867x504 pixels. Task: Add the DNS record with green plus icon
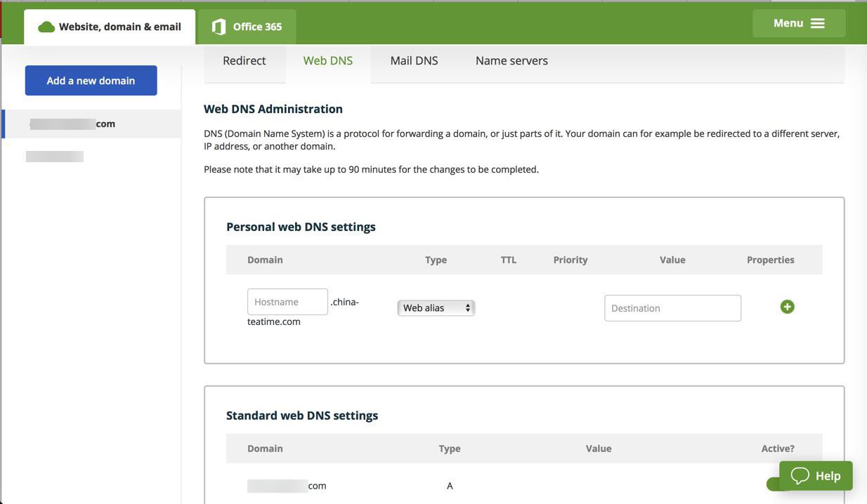point(787,307)
